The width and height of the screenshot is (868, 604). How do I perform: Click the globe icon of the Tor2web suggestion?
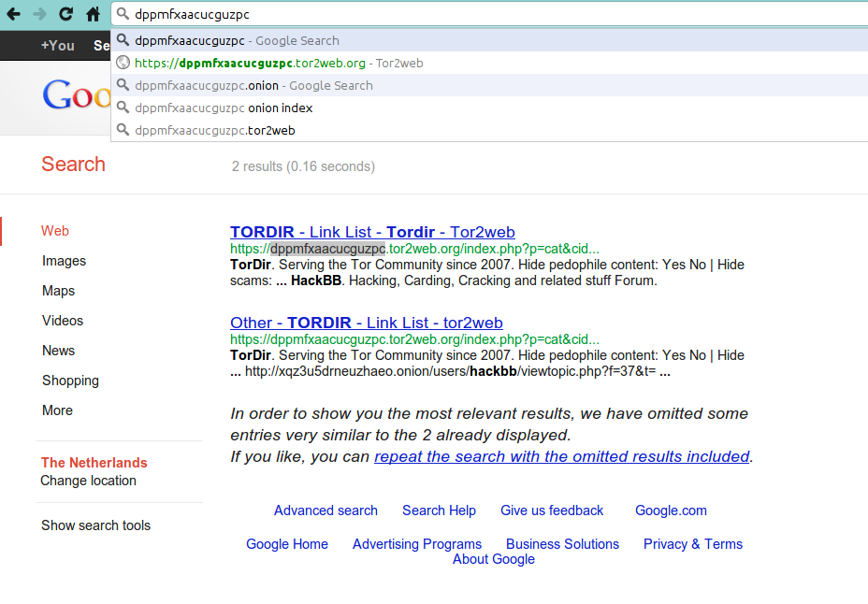pos(123,63)
